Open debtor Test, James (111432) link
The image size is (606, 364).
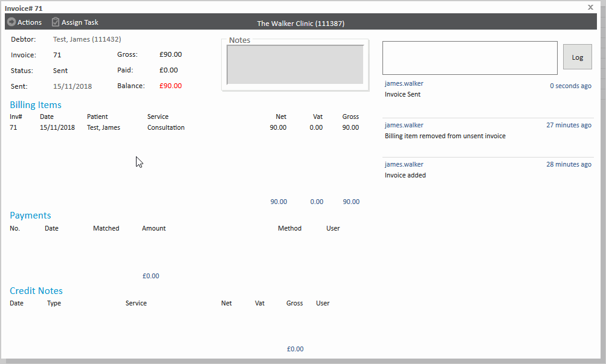click(87, 39)
